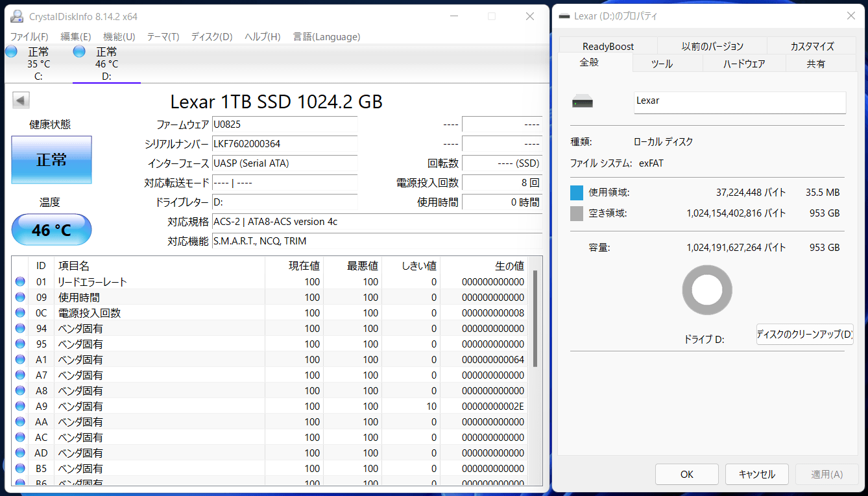Click status orb for 01 リードエラーレート row
This screenshot has height=496, width=868.
coord(20,282)
